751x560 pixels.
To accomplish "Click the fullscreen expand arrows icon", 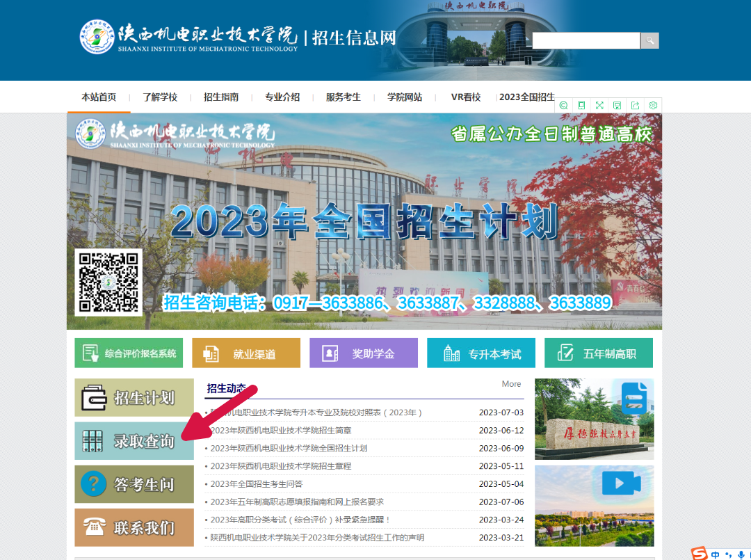I will coord(599,105).
